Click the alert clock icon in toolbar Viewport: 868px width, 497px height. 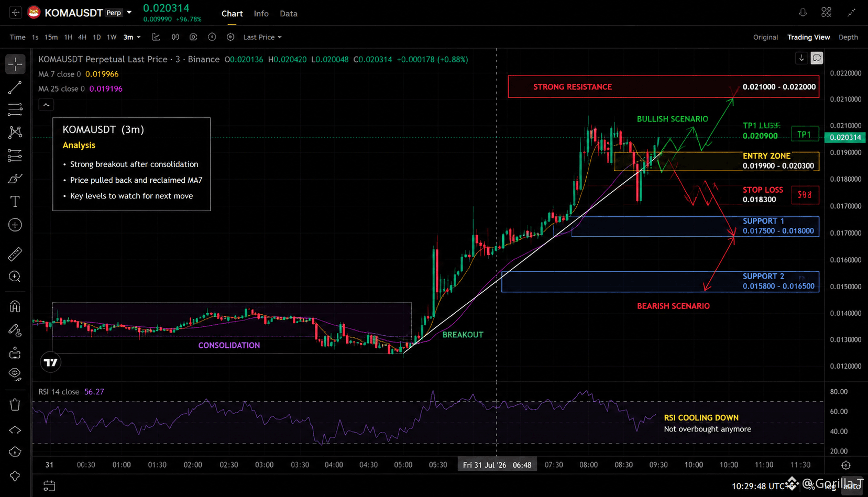tap(212, 37)
